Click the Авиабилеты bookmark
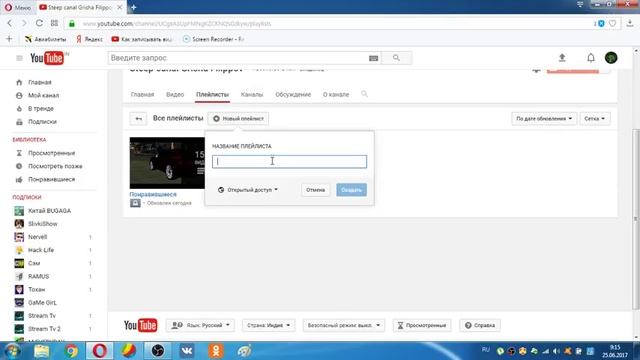This screenshot has width=640, height=360. [45, 39]
